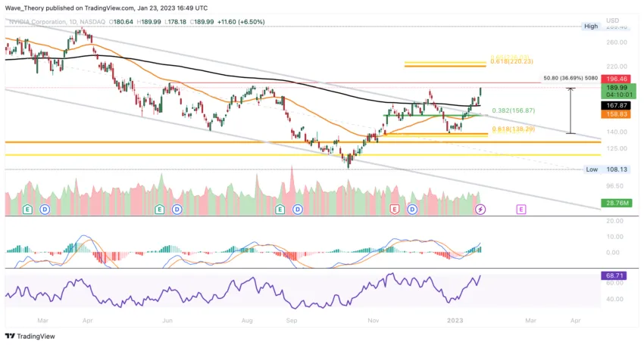Viewport: 644px width, 345px height.
Task: Click the 20.00 MACD axis label
Action: pos(615,221)
